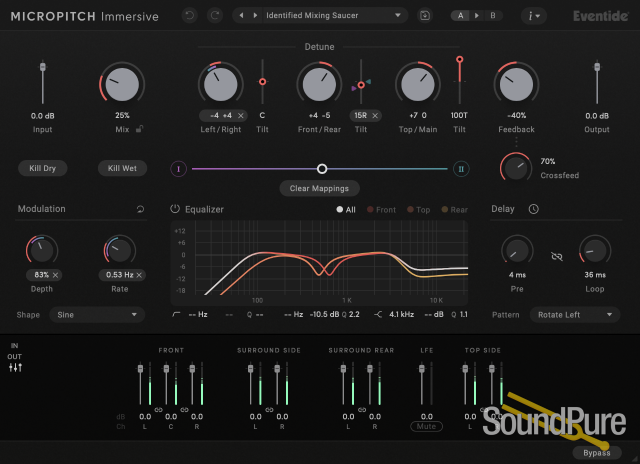Screen dimensions: 640x464
Task: Click the Modulation retrigger icon
Action: tap(140, 209)
